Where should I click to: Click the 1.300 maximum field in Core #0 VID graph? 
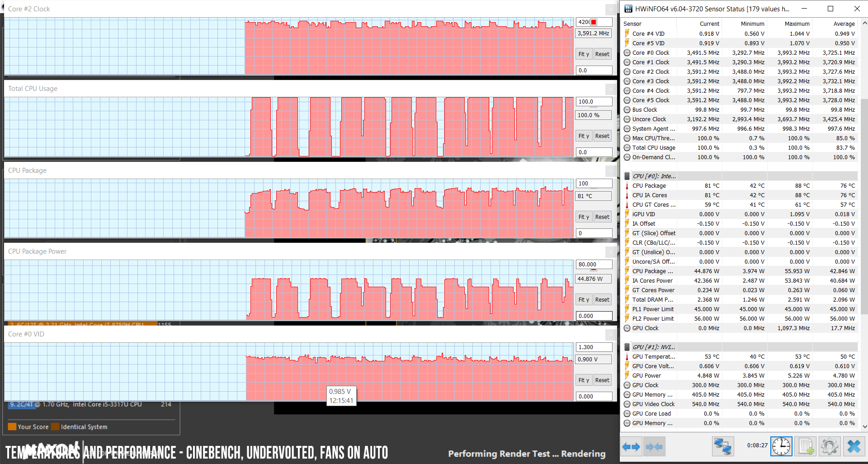[594, 347]
